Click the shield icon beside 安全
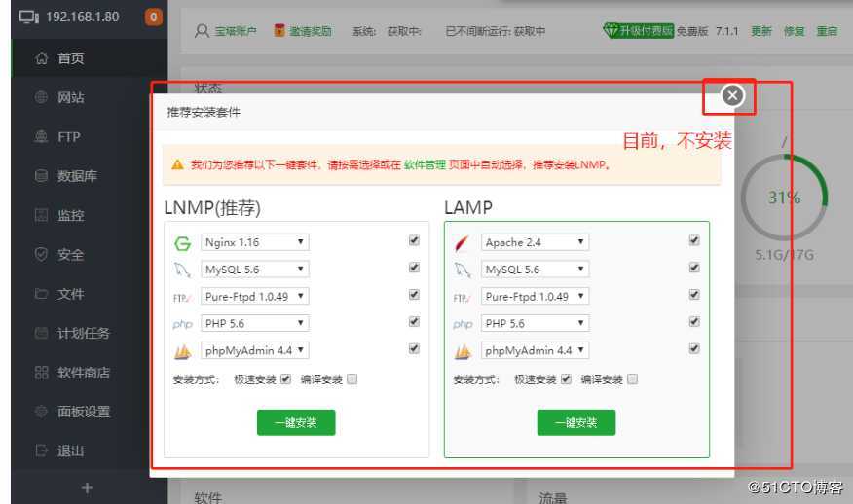This screenshot has height=504, width=853. click(41, 254)
